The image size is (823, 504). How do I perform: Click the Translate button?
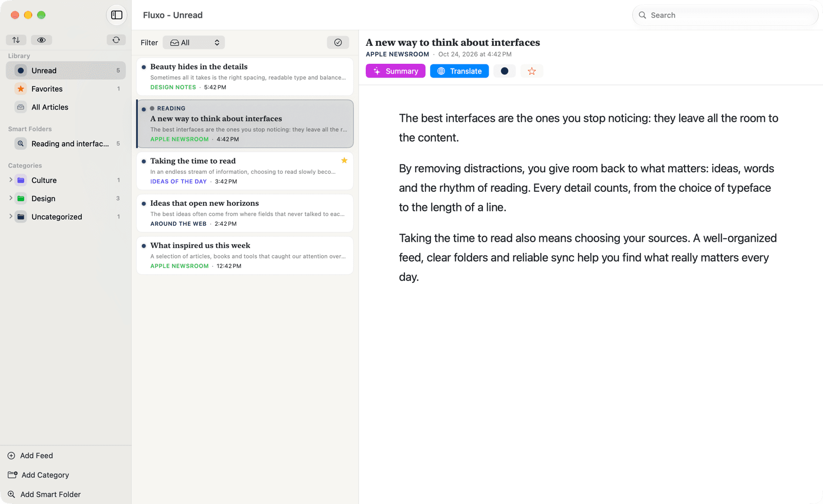459,71
